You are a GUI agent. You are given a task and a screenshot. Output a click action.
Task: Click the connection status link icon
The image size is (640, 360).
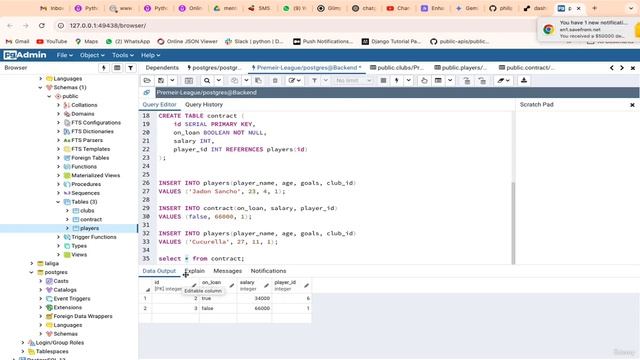pyautogui.click(x=147, y=93)
